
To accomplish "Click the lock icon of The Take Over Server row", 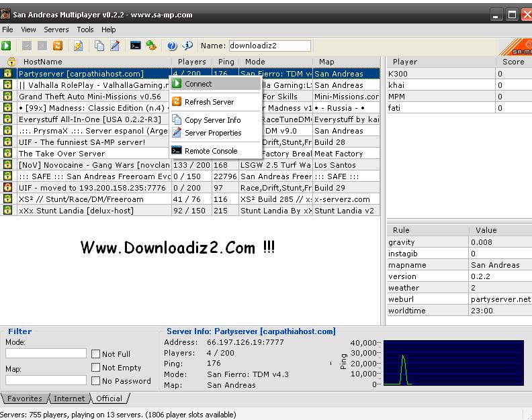I will pos(7,153).
